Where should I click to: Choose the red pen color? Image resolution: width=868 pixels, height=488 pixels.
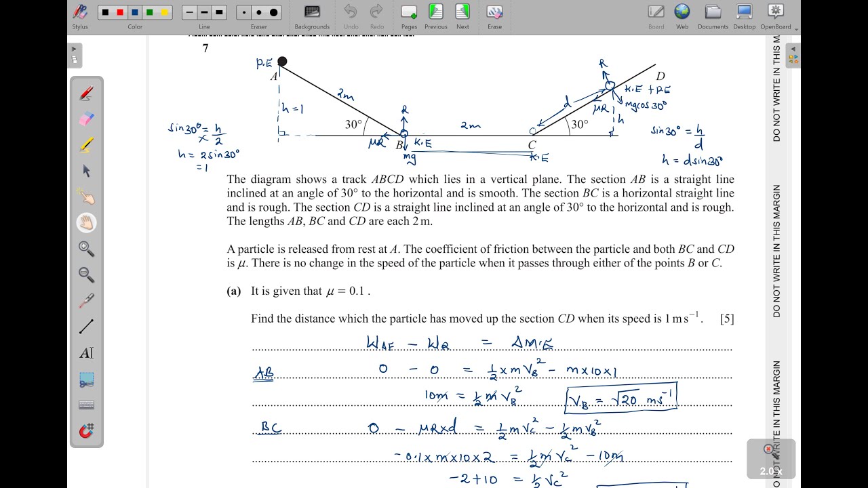tap(119, 12)
